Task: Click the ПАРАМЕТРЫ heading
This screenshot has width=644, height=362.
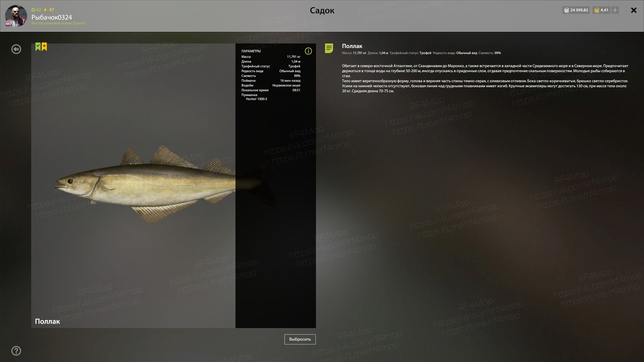Action: click(251, 51)
